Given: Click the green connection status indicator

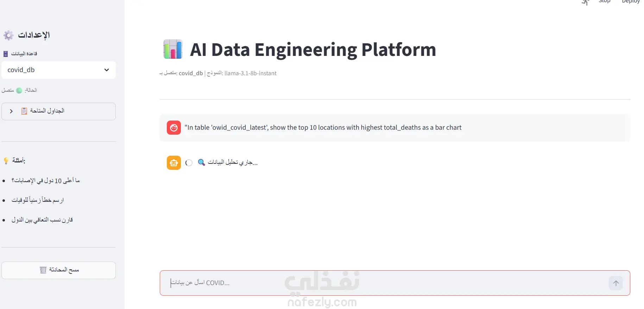Looking at the screenshot, I should click(x=19, y=90).
